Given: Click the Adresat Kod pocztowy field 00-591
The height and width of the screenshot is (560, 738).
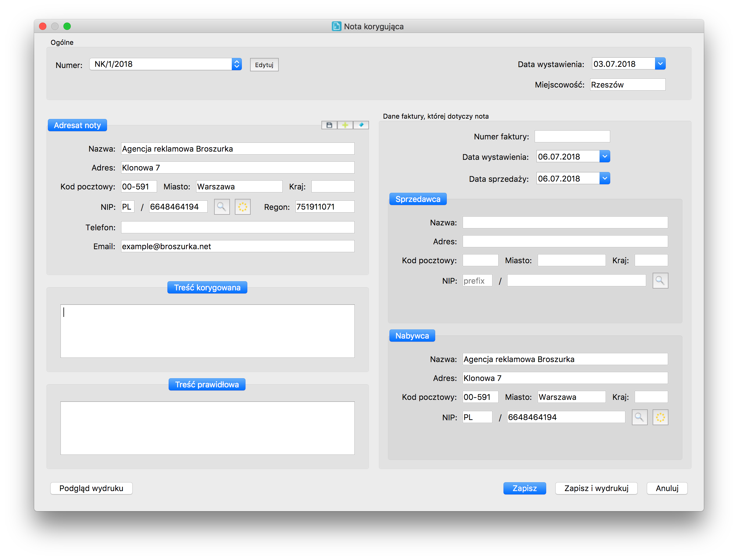Looking at the screenshot, I should [139, 187].
